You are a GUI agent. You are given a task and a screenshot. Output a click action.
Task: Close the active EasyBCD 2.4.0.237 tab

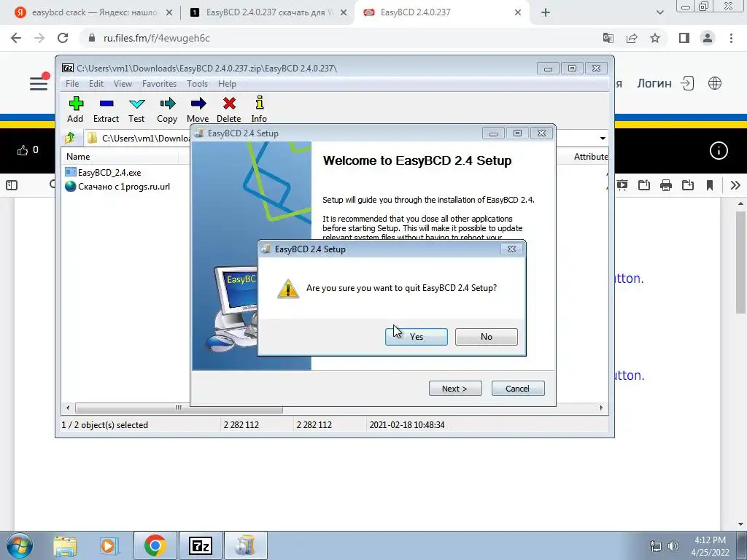click(518, 13)
